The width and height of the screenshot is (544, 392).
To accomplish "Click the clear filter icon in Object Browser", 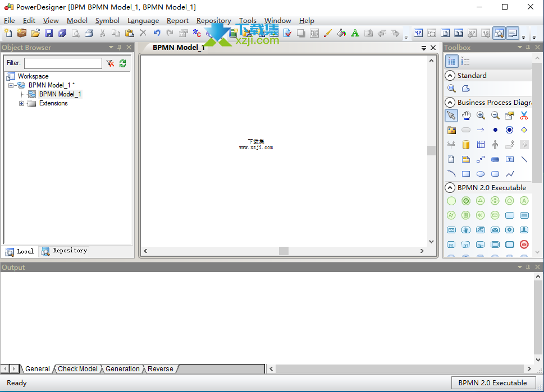I will click(x=111, y=63).
